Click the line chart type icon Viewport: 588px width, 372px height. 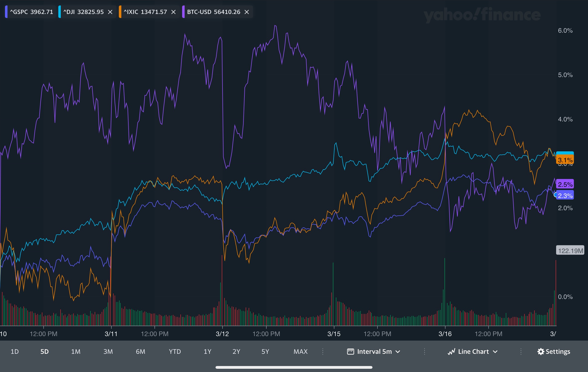[x=451, y=352]
